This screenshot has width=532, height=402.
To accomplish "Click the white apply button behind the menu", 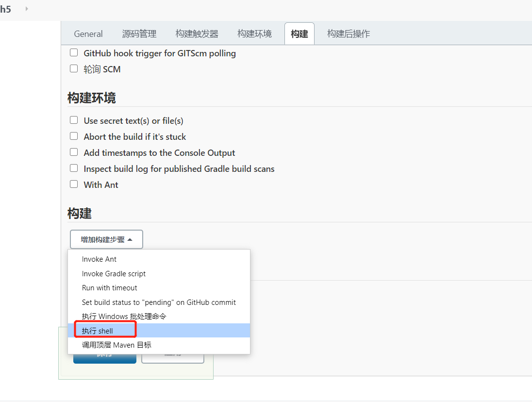I will point(173,359).
